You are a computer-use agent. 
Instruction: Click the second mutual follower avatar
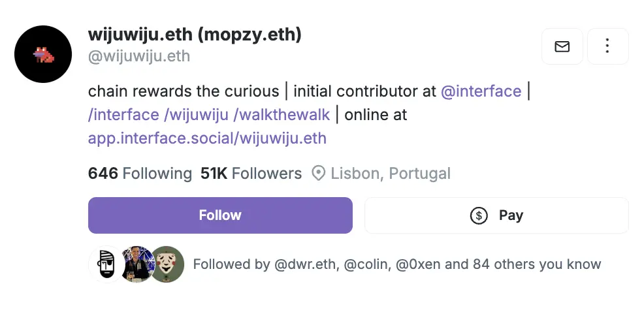click(x=136, y=264)
